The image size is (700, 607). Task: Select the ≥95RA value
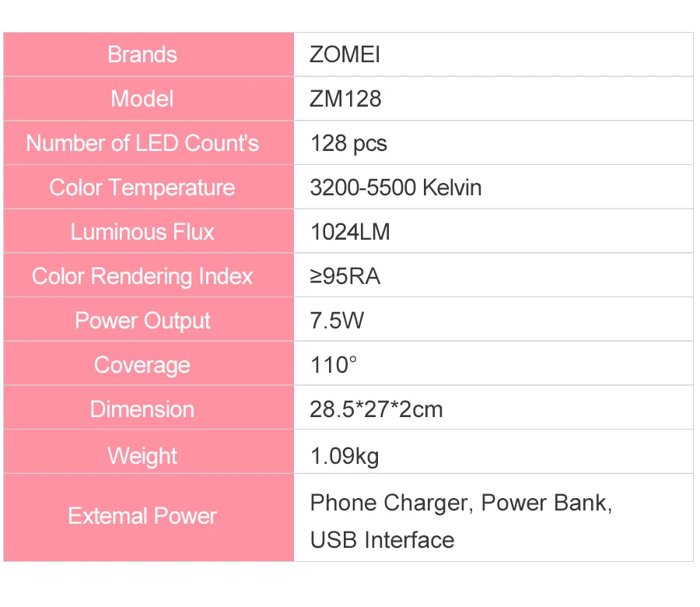click(345, 276)
